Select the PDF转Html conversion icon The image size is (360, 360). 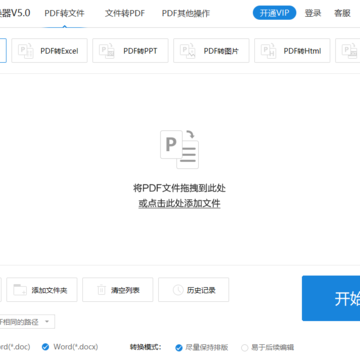pos(269,51)
